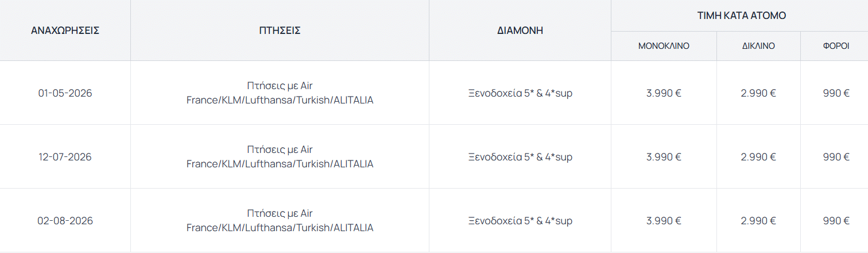This screenshot has height=253, width=868.
Task: Select the 12-07-2026 departure date
Action: (x=65, y=157)
